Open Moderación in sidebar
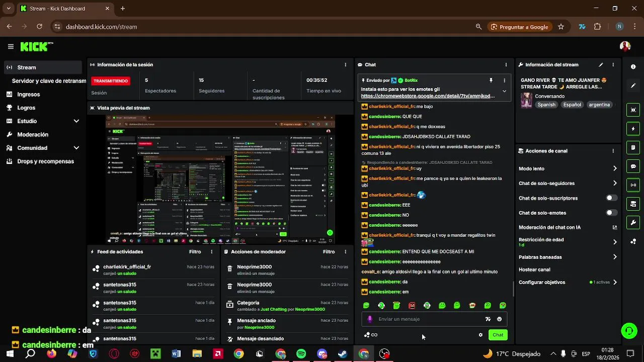 (43, 135)
